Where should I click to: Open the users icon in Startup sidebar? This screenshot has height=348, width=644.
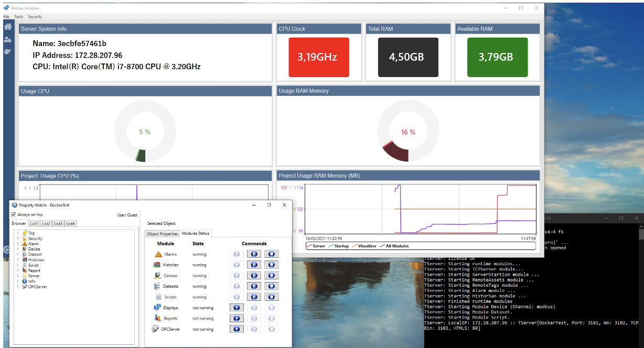coord(7,39)
